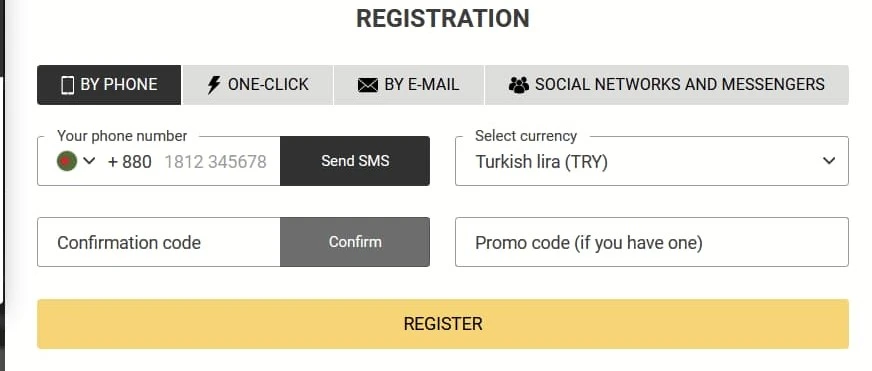Click the people group social networks icon

click(518, 85)
